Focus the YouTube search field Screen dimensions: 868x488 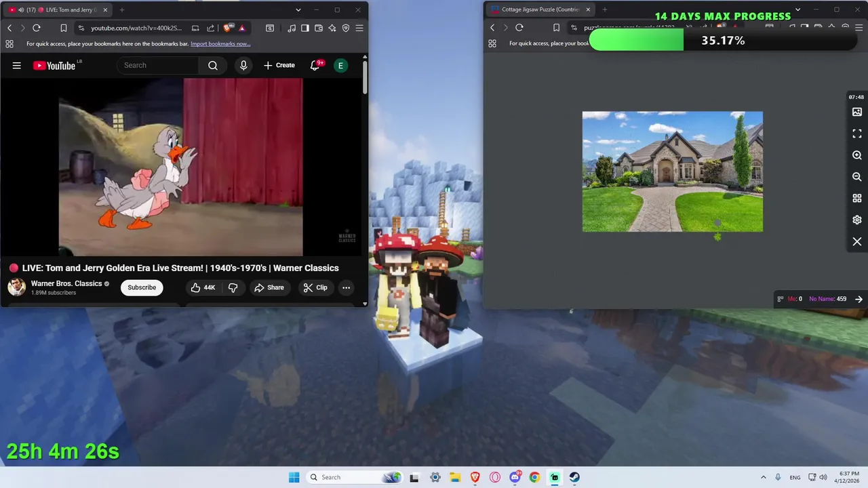click(159, 65)
